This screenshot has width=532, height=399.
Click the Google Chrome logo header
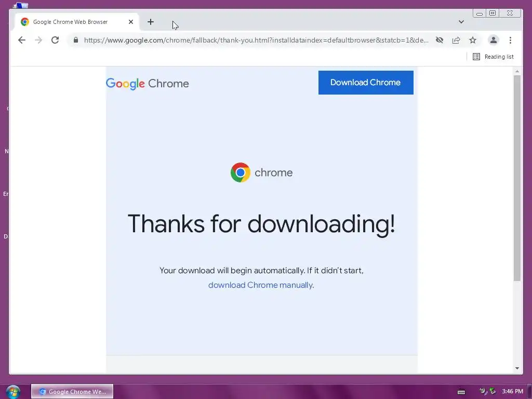click(147, 84)
